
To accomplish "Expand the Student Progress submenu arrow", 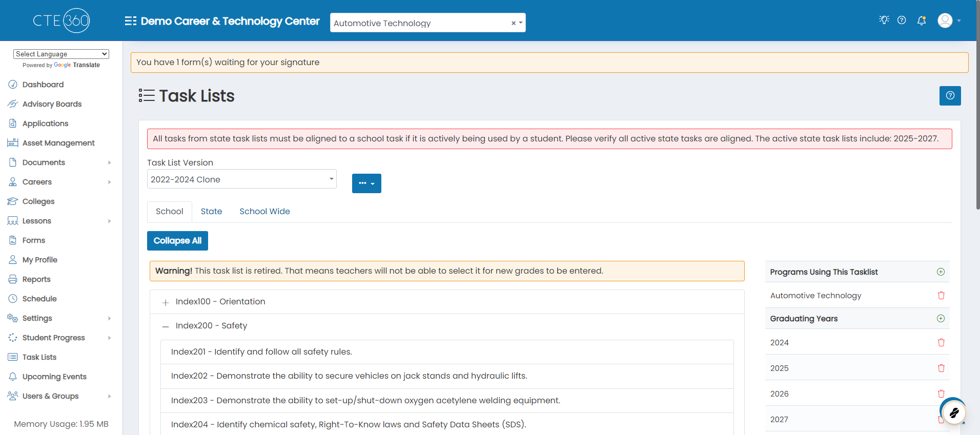I will [109, 338].
